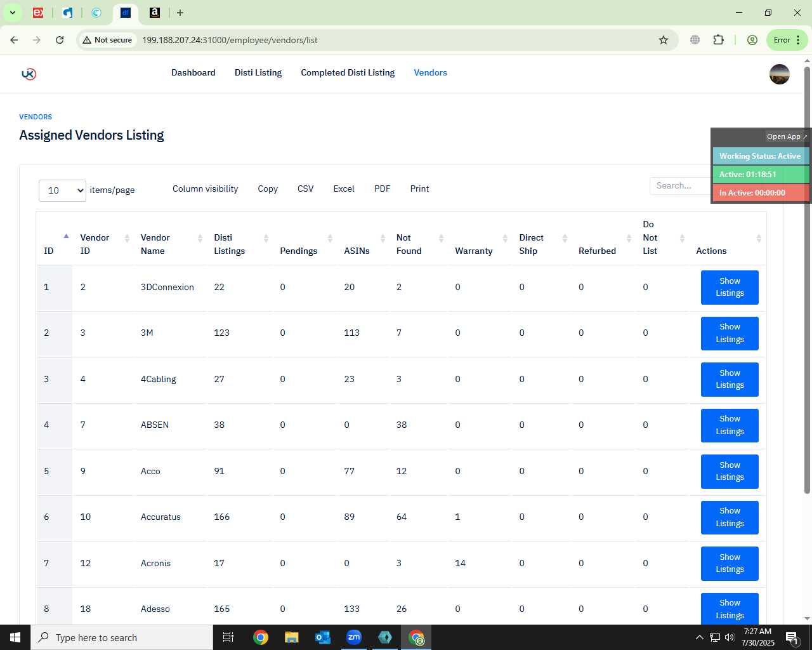Click the Error update button
The image size is (812, 650).
coord(787,40)
